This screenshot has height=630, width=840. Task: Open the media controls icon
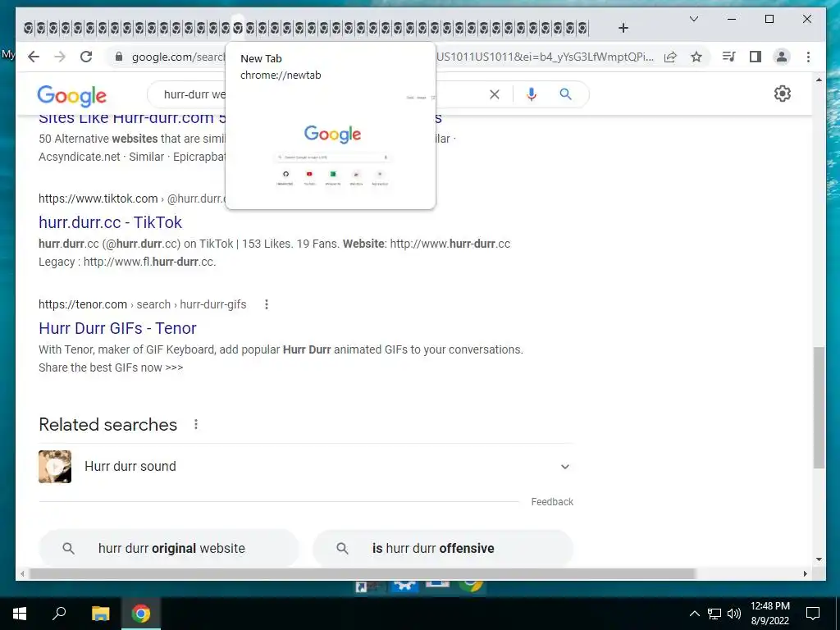(728, 57)
